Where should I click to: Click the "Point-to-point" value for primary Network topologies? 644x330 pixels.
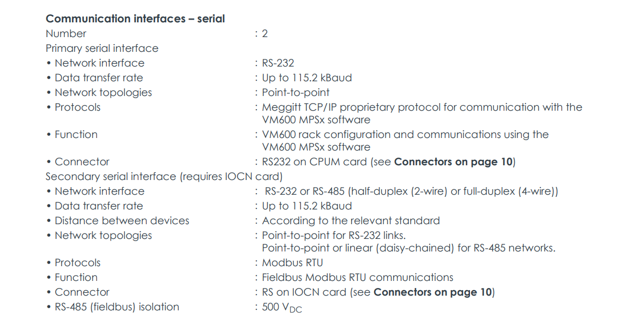pyautogui.click(x=296, y=93)
